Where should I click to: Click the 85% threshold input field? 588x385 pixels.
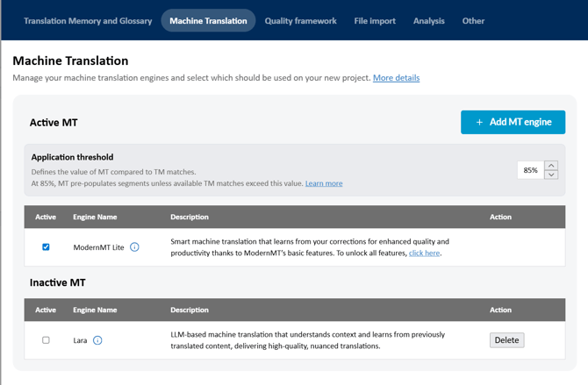(530, 170)
